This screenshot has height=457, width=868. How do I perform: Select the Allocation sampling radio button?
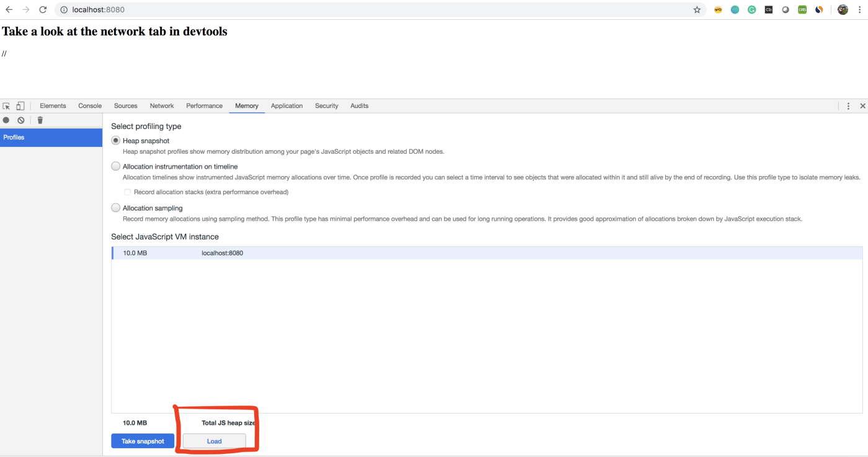point(115,208)
